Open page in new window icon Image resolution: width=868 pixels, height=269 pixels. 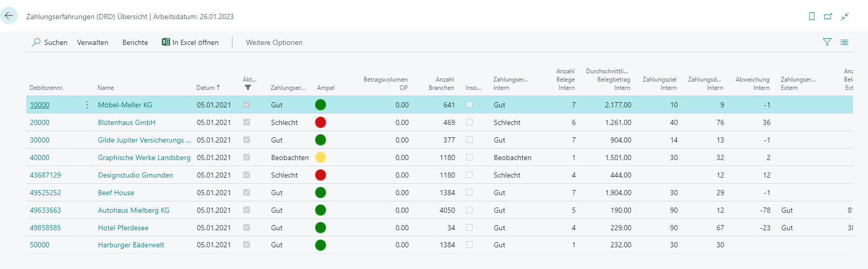pos(828,17)
